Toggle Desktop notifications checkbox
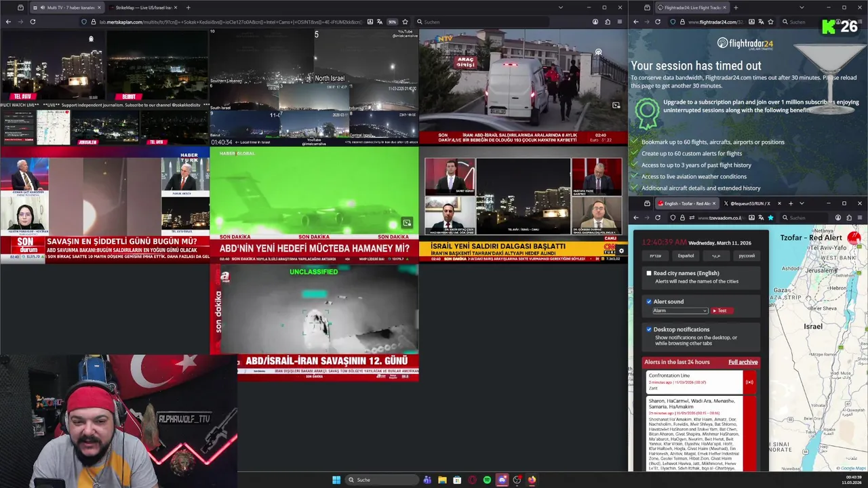Image resolution: width=868 pixels, height=488 pixels. point(649,329)
